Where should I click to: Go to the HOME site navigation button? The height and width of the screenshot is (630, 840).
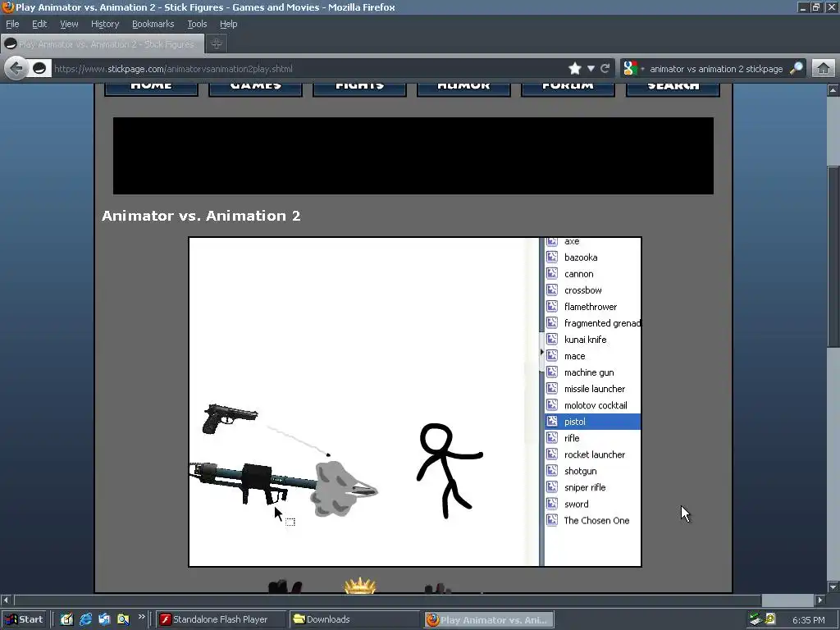[151, 89]
